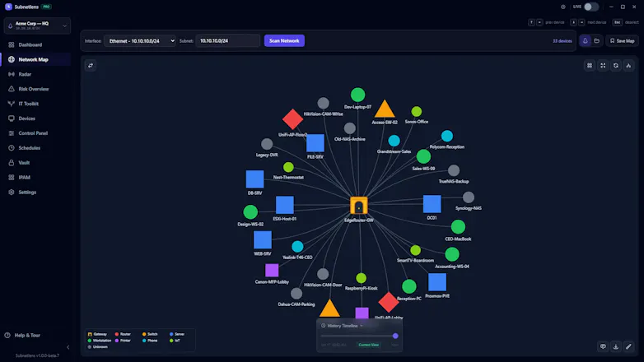Screen dimensions: 644x362
Task: Select the Yealink-T46-CEO phone node
Action: pyautogui.click(x=297, y=247)
